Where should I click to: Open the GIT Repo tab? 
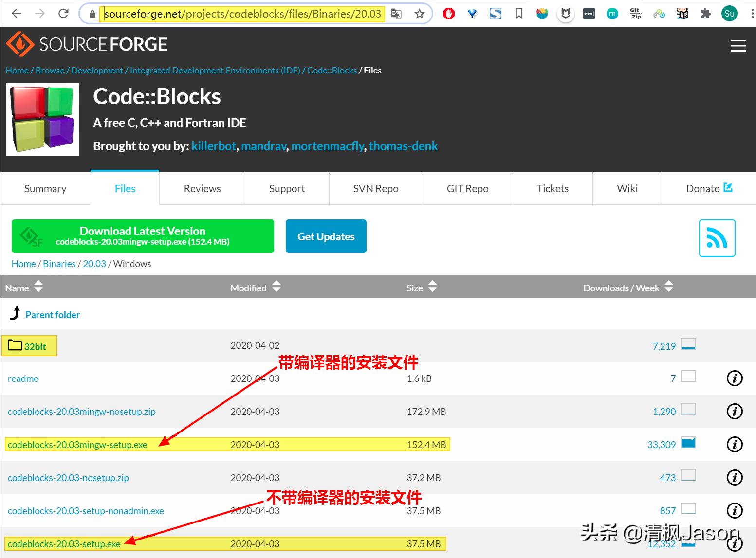pyautogui.click(x=467, y=188)
